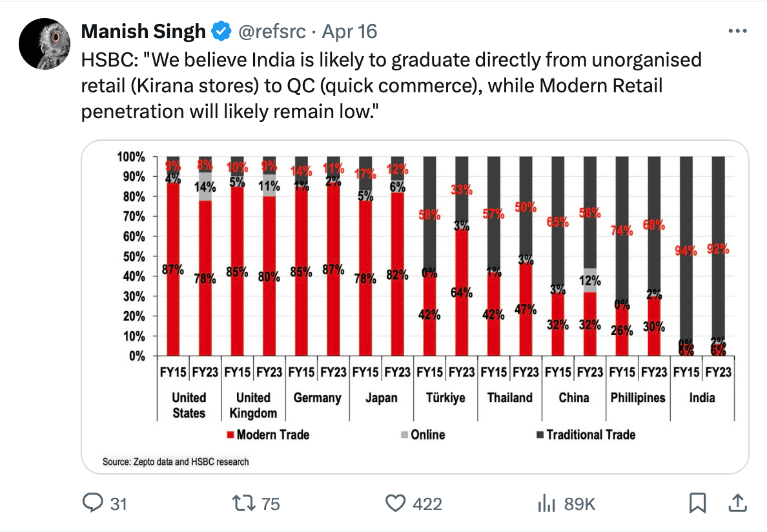Click the 422 likes count
The width and height of the screenshot is (767, 532).
pos(427,504)
